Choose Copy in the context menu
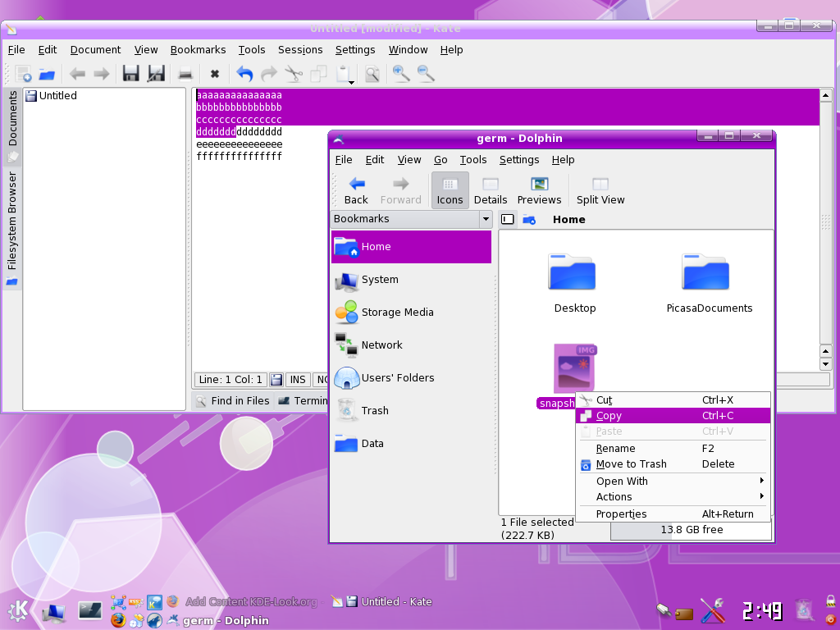Viewport: 840px width, 630px height. tap(673, 416)
